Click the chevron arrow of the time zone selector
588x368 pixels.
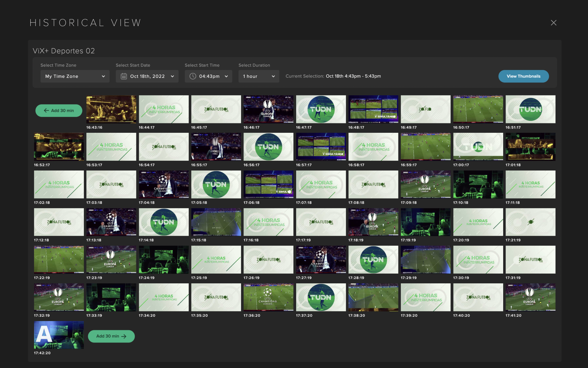tap(103, 76)
